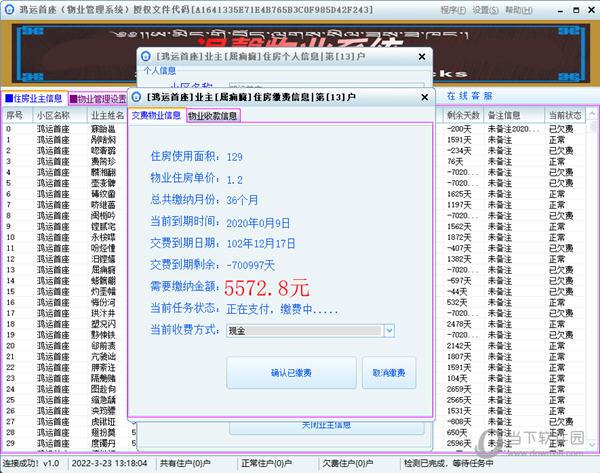The image size is (600, 473).
Task: Click the 取消缴费 button
Action: pyautogui.click(x=389, y=373)
